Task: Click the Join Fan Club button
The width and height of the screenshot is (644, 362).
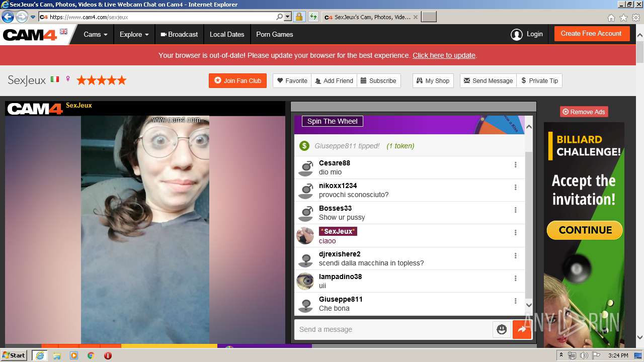Action: pos(237,80)
